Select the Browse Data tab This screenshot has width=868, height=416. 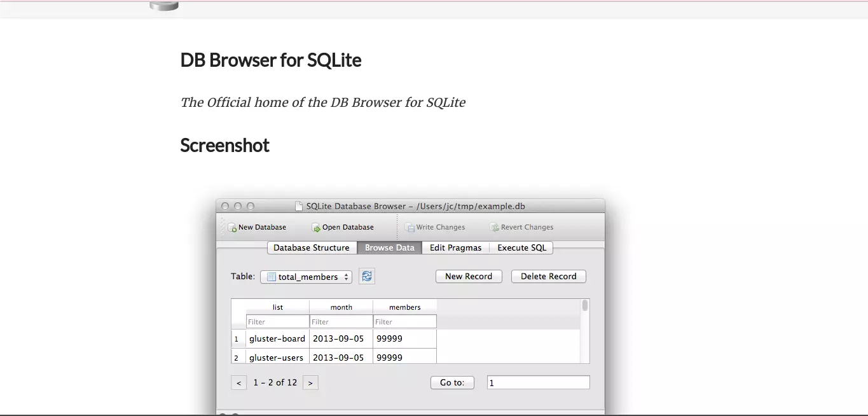390,248
